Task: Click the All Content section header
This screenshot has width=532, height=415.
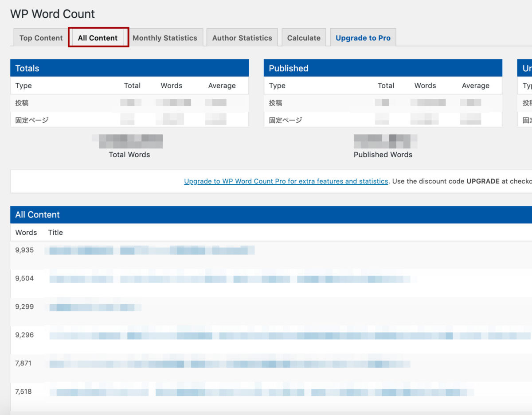Action: (266, 215)
